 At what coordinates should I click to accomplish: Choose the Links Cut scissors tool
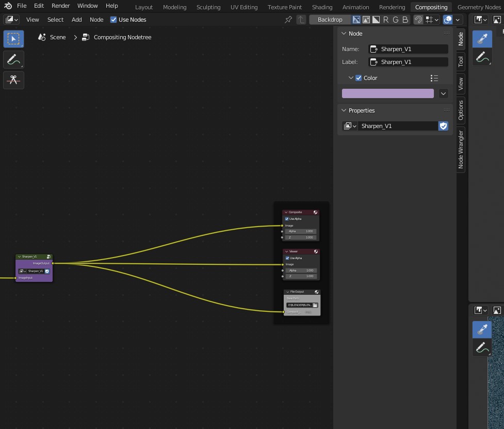click(13, 80)
